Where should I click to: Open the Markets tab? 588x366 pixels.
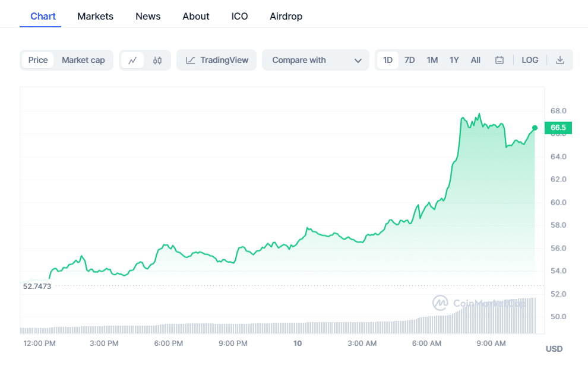[95, 16]
